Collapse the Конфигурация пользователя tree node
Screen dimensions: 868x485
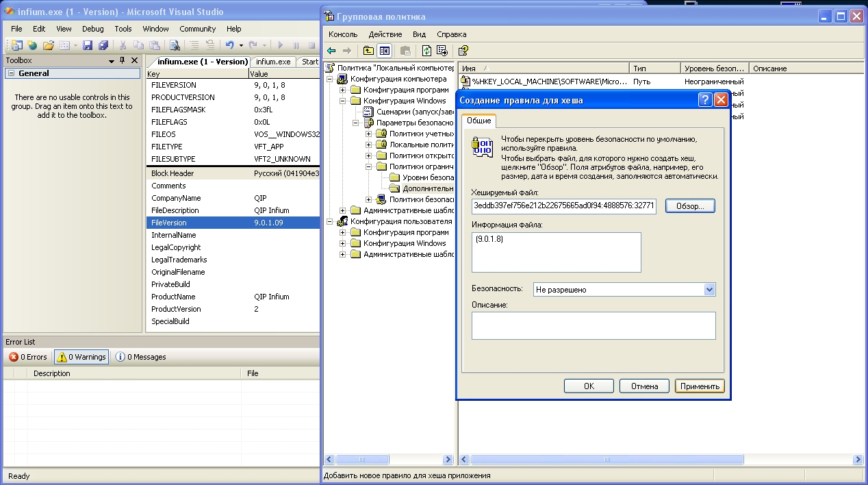330,222
